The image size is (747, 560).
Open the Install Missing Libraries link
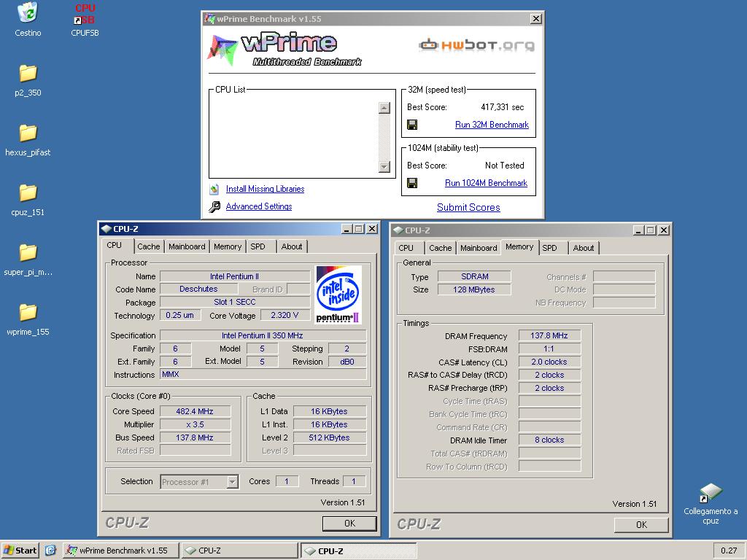(265, 189)
